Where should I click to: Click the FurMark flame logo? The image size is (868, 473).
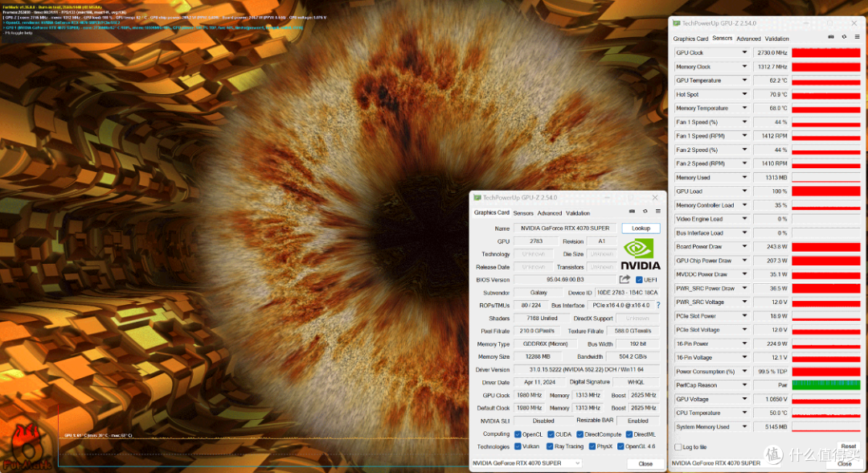click(x=27, y=446)
